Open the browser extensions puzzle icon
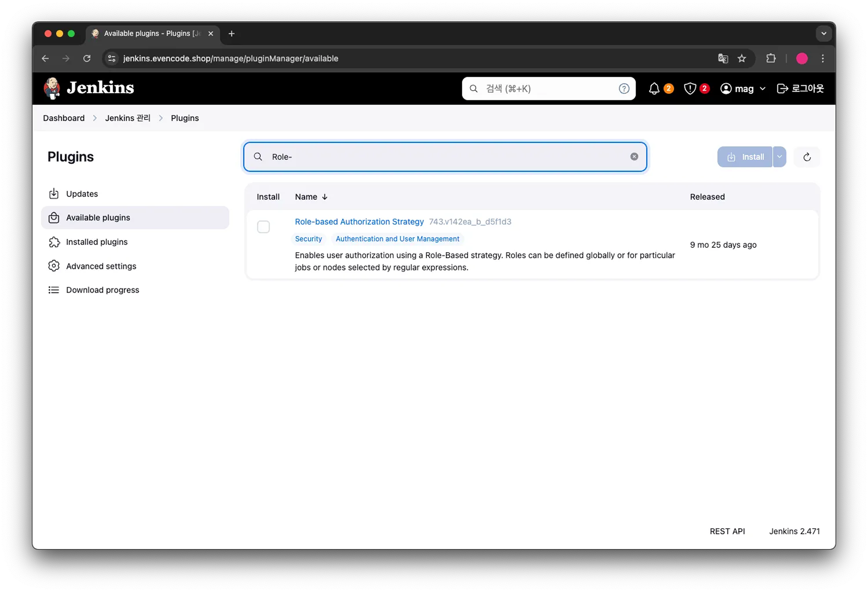Image resolution: width=868 pixels, height=592 pixels. (x=771, y=59)
